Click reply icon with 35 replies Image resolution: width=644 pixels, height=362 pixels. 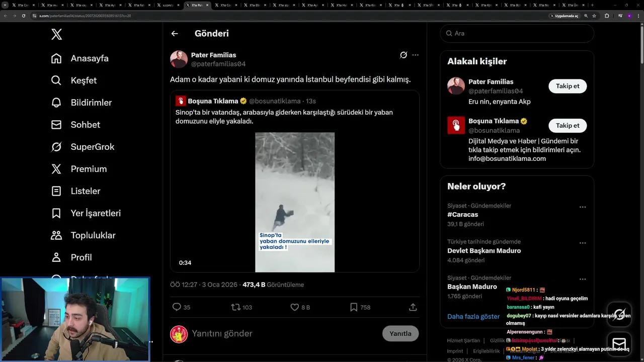[x=177, y=307]
